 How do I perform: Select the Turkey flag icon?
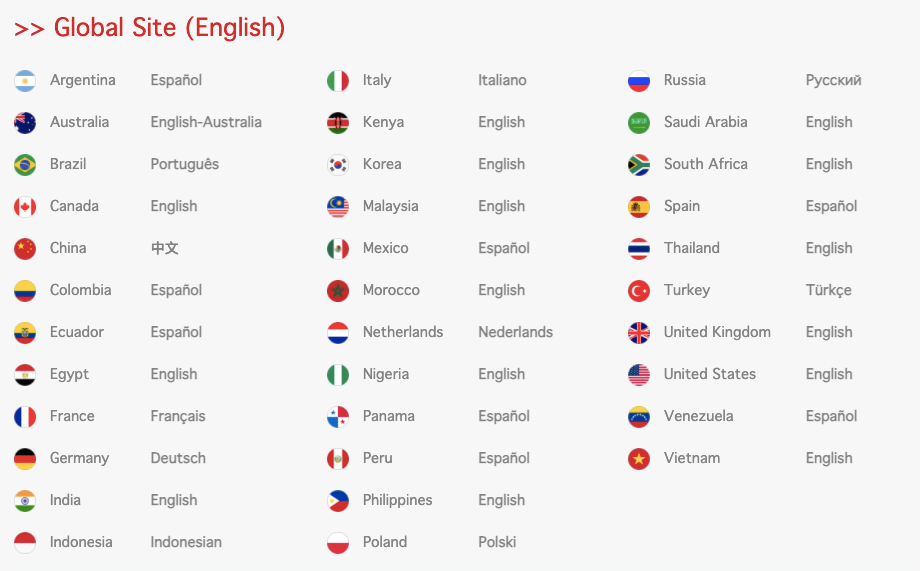click(639, 290)
